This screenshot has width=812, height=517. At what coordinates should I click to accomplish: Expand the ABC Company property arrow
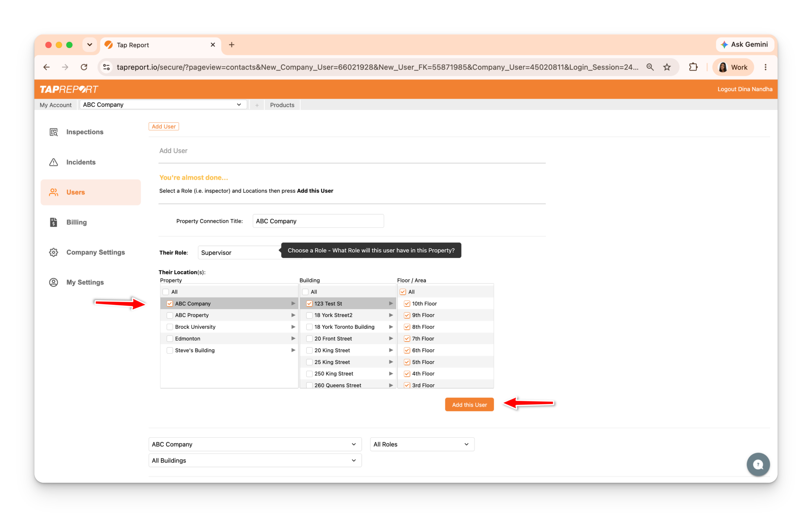click(293, 304)
